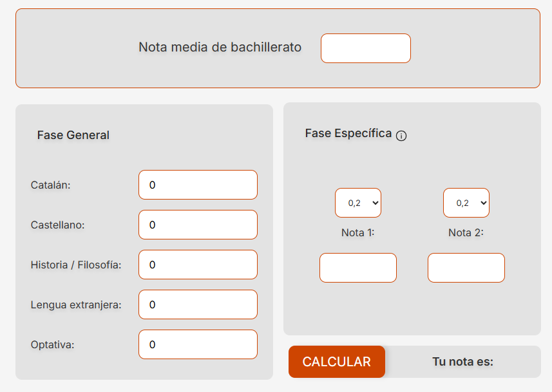
Task: Click the Historia / Filosofía input box
Action: [x=198, y=265]
